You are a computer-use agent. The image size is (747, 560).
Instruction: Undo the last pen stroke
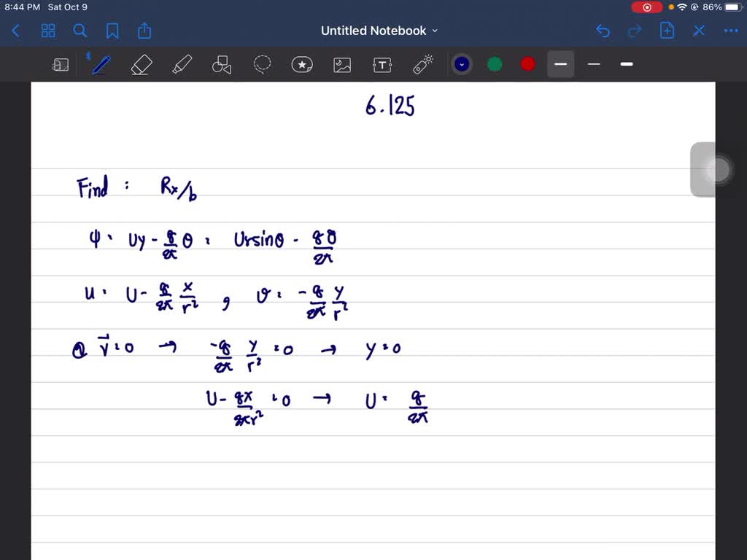602,31
